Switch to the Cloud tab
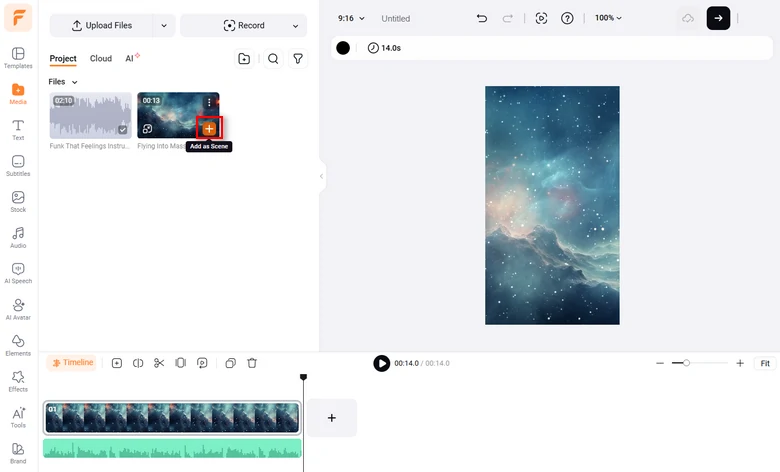Screen dimensions: 780x472 click(x=100, y=59)
